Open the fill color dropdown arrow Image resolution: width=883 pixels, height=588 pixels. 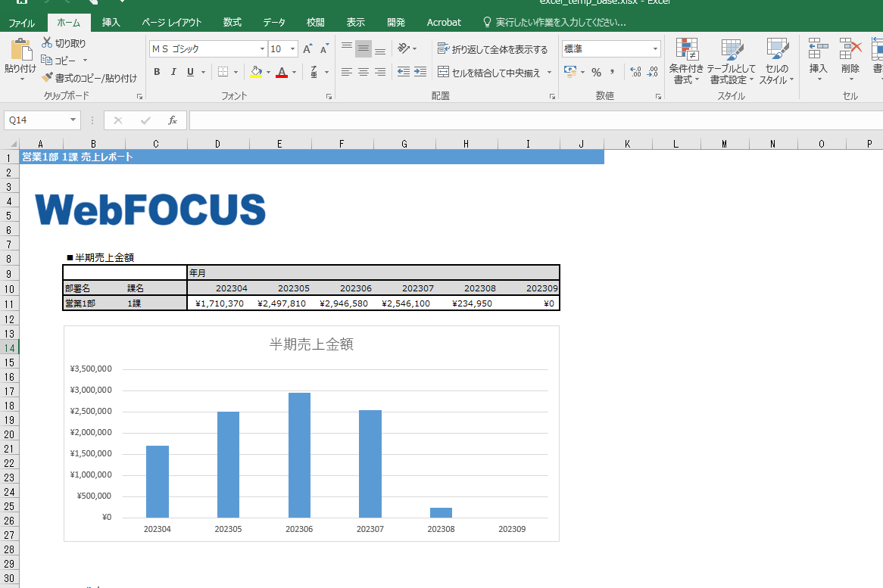[268, 72]
